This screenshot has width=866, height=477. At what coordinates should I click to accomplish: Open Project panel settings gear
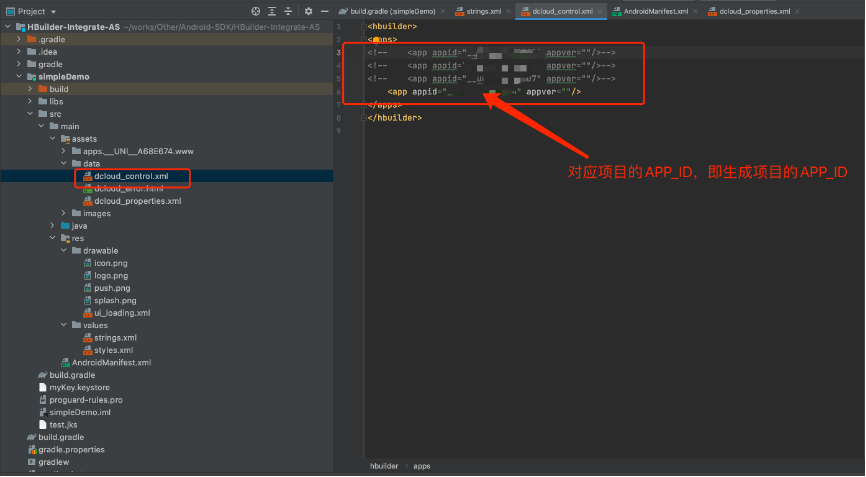308,11
